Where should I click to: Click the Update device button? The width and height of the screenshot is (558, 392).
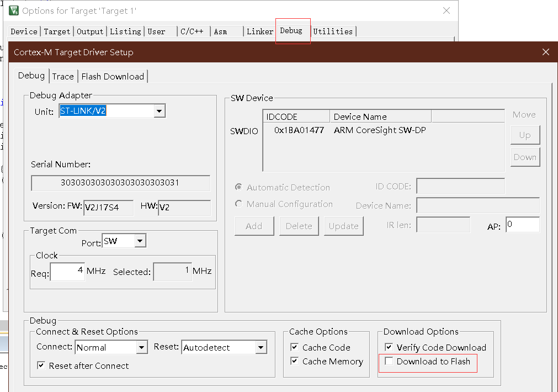tap(344, 226)
